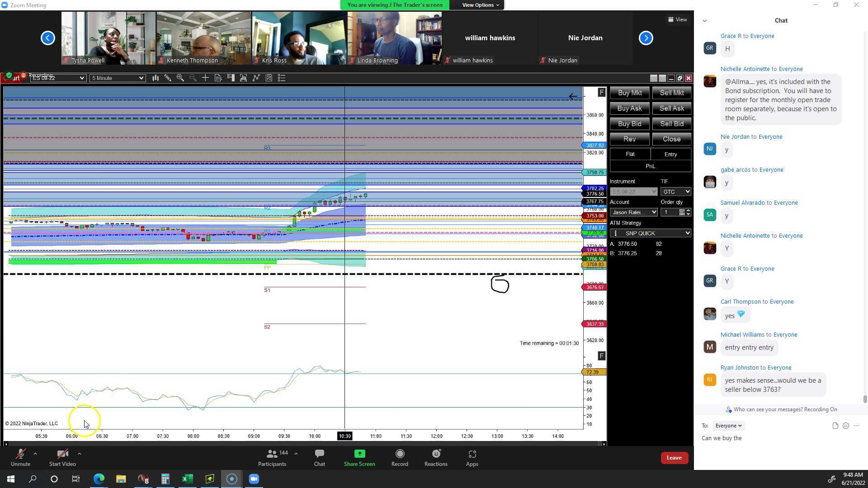Open the Order qty calculator icon
This screenshot has height=488, width=868.
(x=682, y=212)
